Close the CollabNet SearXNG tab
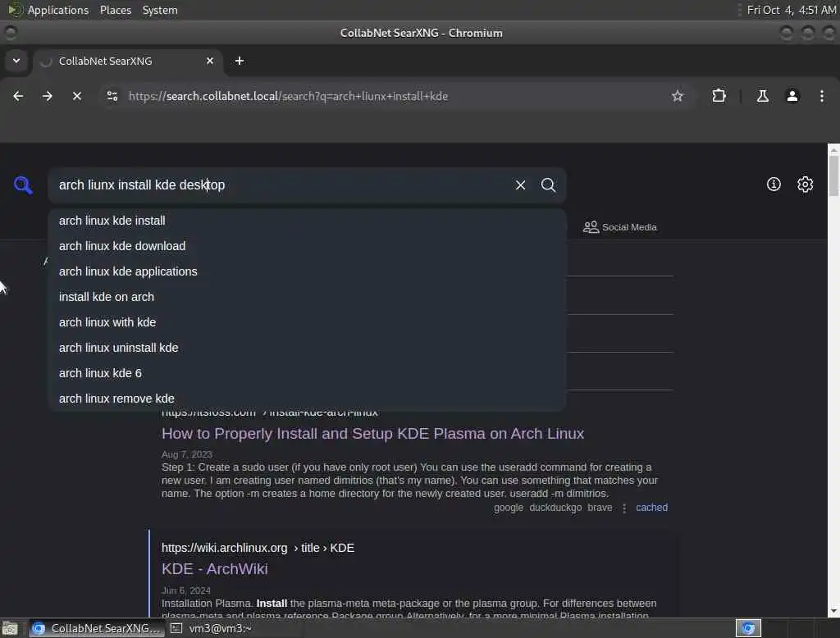Viewport: 840px width, 638px height. click(209, 61)
